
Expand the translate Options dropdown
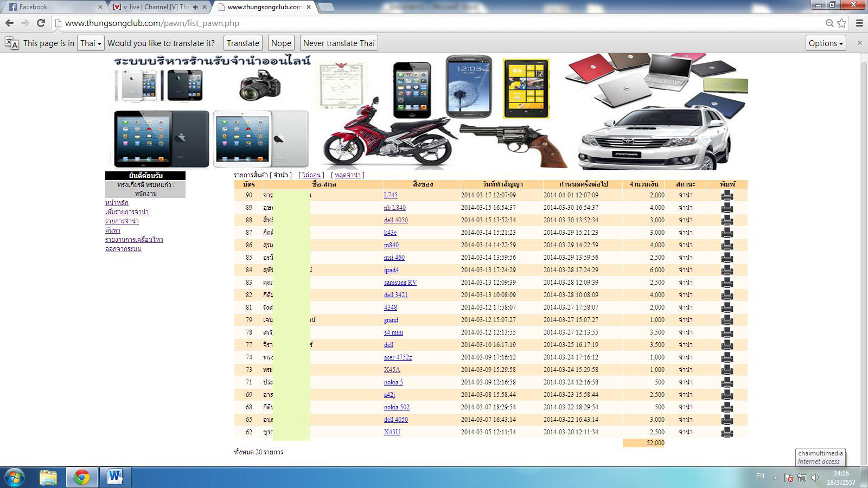[826, 43]
